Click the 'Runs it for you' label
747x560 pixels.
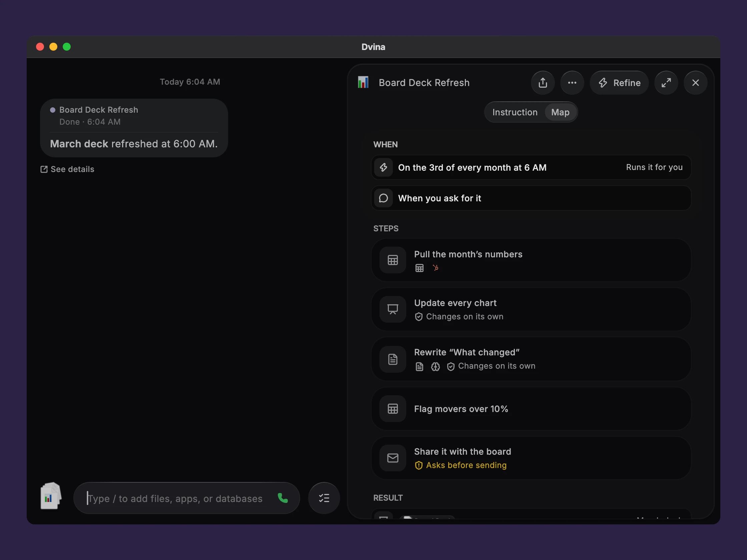point(654,167)
